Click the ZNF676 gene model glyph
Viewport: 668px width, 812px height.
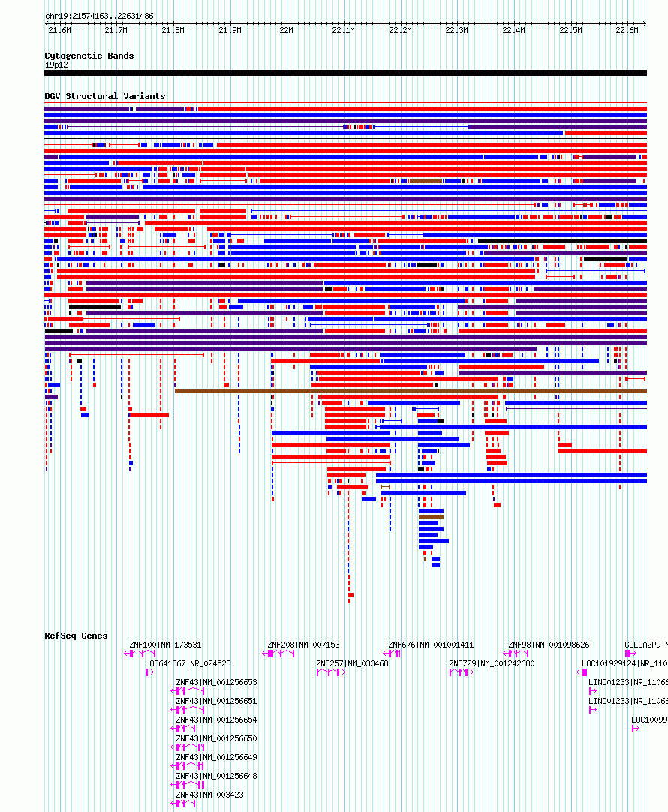point(392,654)
